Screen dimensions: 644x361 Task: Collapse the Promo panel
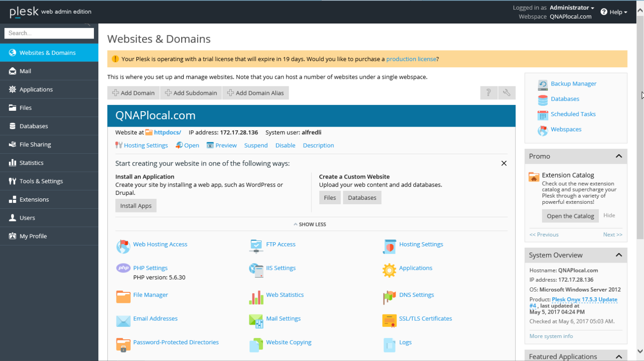click(619, 156)
